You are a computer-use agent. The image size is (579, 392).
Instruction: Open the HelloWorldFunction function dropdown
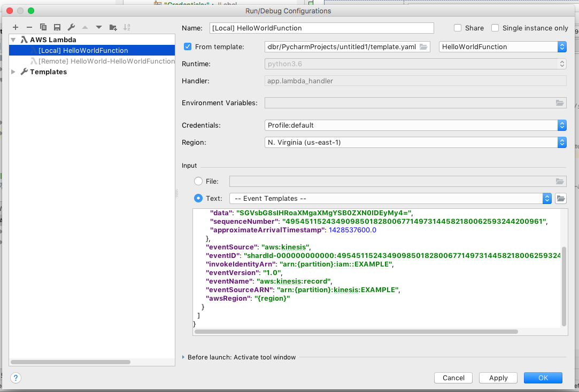[503, 47]
